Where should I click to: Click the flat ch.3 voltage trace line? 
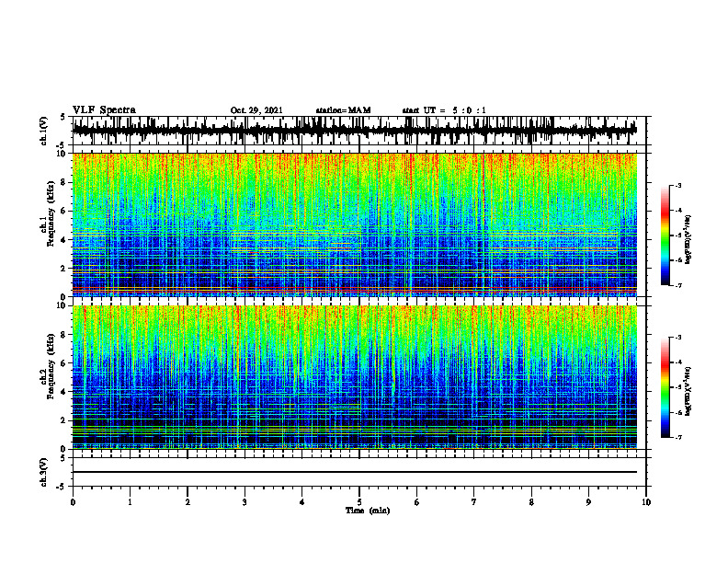click(x=355, y=472)
